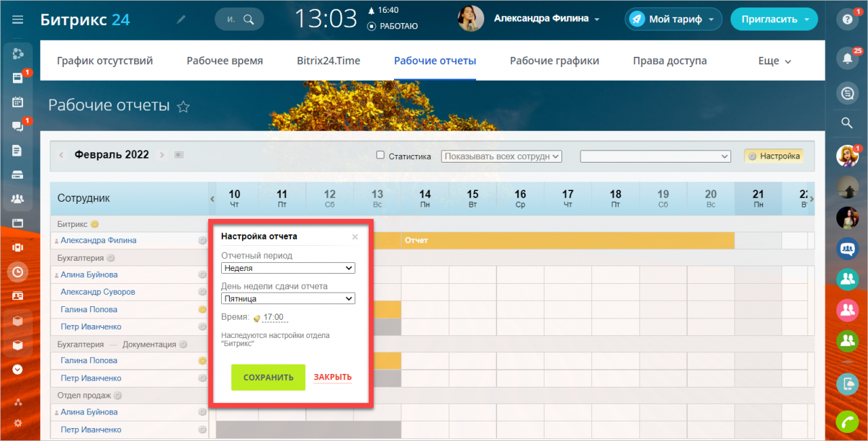Screen dimensions: 868x441
Task: Open documents icon in left sidebar
Action: click(x=18, y=150)
